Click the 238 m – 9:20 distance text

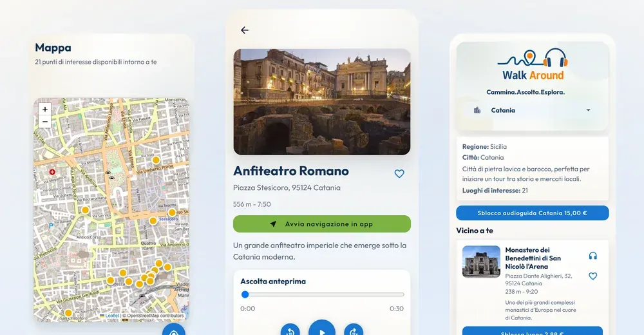tap(521, 291)
